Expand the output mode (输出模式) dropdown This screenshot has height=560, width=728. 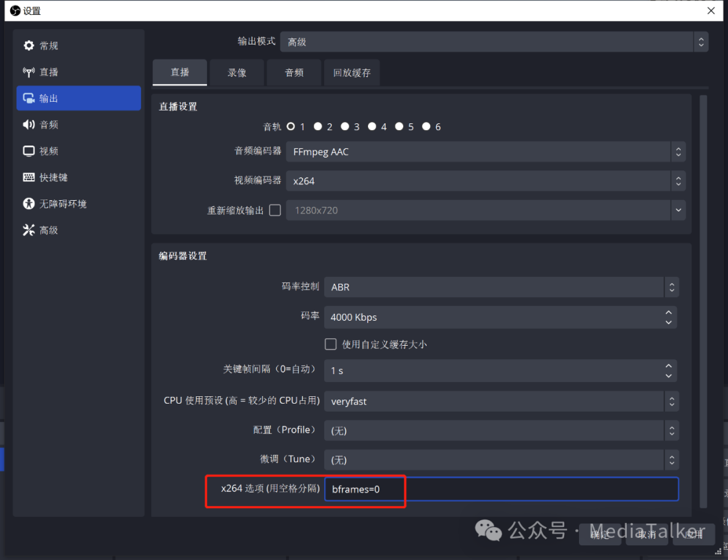[x=493, y=42]
